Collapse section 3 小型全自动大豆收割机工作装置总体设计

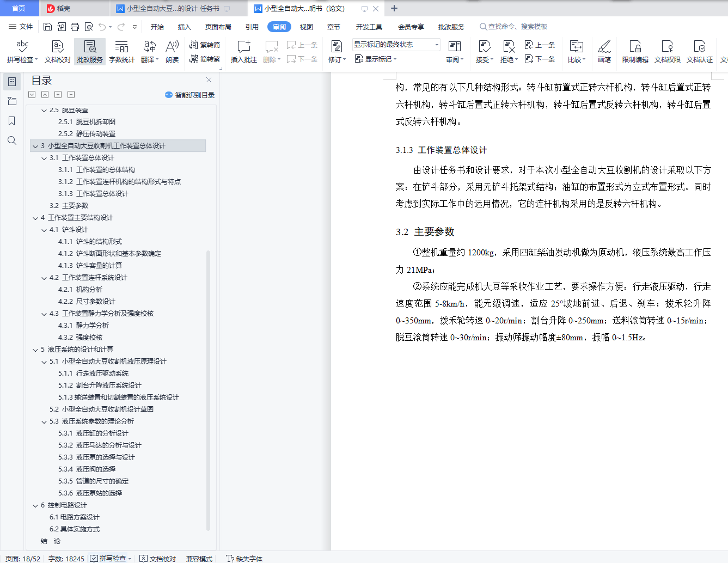click(x=35, y=146)
